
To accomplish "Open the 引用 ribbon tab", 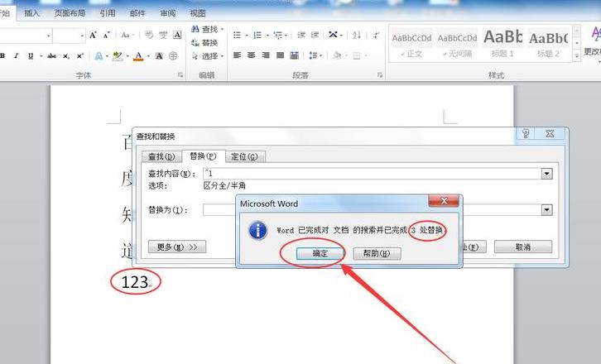I will 108,13.
